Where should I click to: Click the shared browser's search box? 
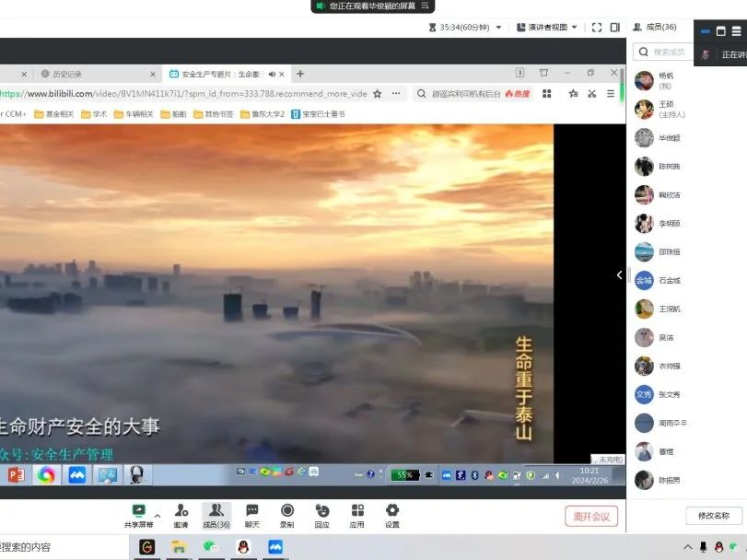tap(467, 94)
